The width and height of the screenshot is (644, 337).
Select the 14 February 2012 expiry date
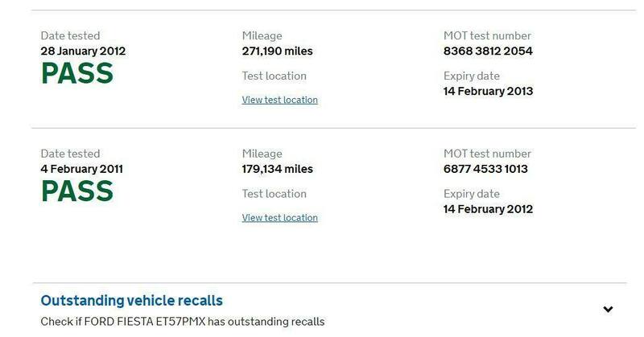[488, 208]
